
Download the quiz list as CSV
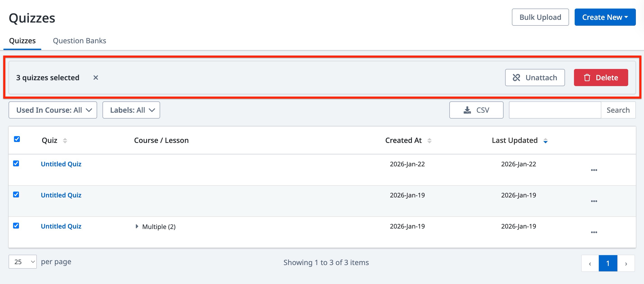coord(476,110)
